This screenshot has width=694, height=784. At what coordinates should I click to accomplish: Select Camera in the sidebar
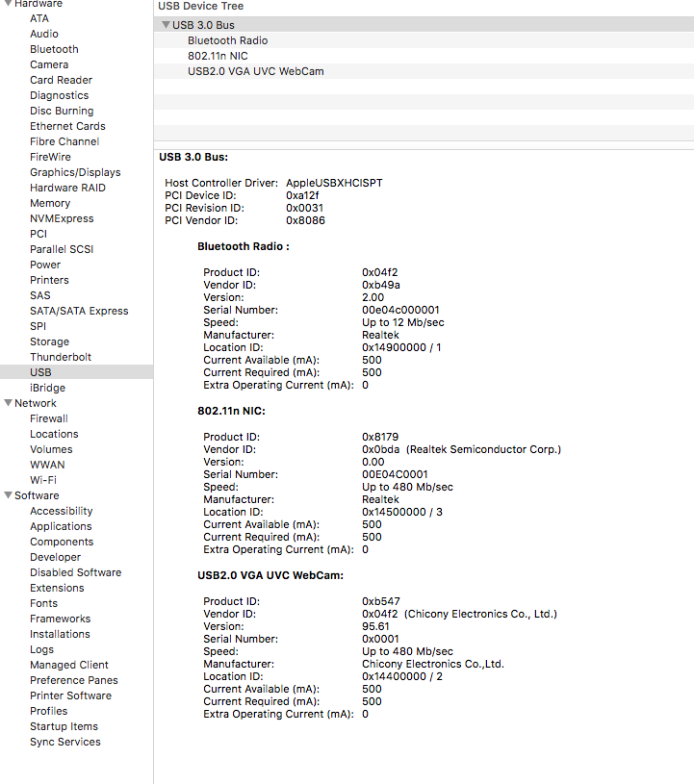pyautogui.click(x=49, y=64)
